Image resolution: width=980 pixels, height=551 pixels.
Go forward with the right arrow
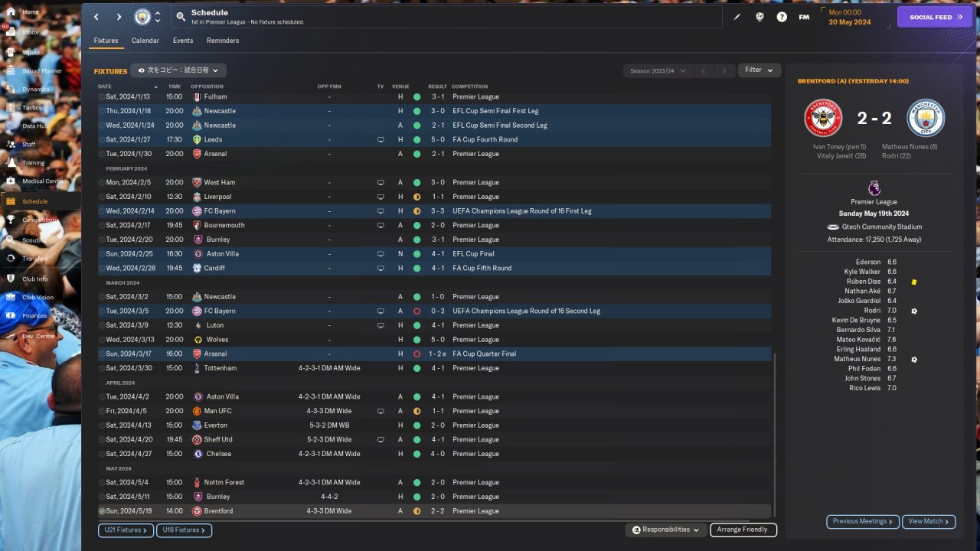[x=119, y=17]
